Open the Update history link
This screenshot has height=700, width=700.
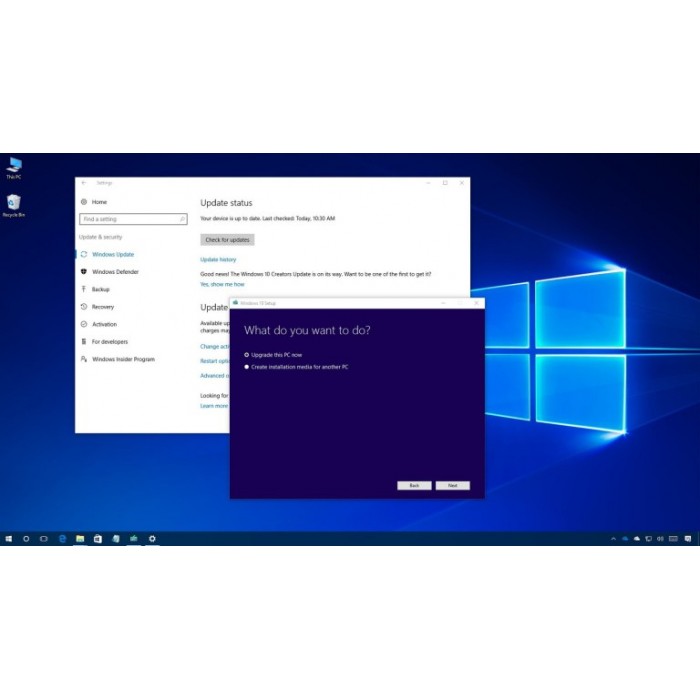click(218, 259)
